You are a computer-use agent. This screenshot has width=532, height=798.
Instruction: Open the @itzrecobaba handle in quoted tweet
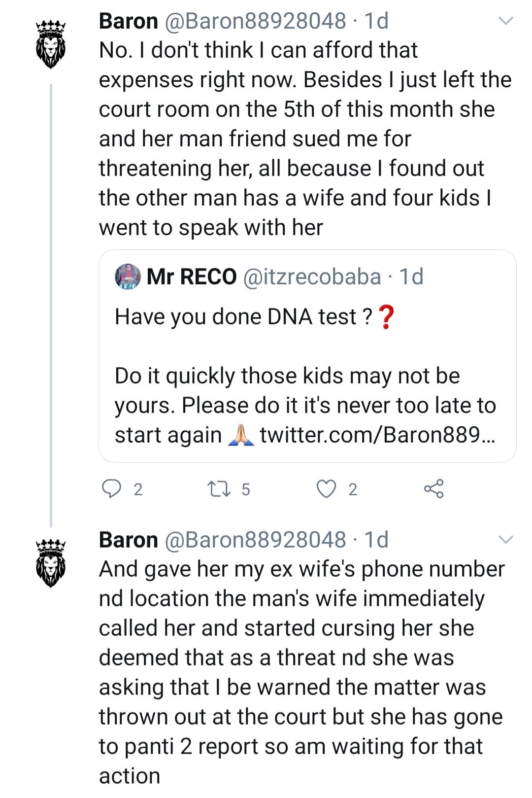point(312,277)
